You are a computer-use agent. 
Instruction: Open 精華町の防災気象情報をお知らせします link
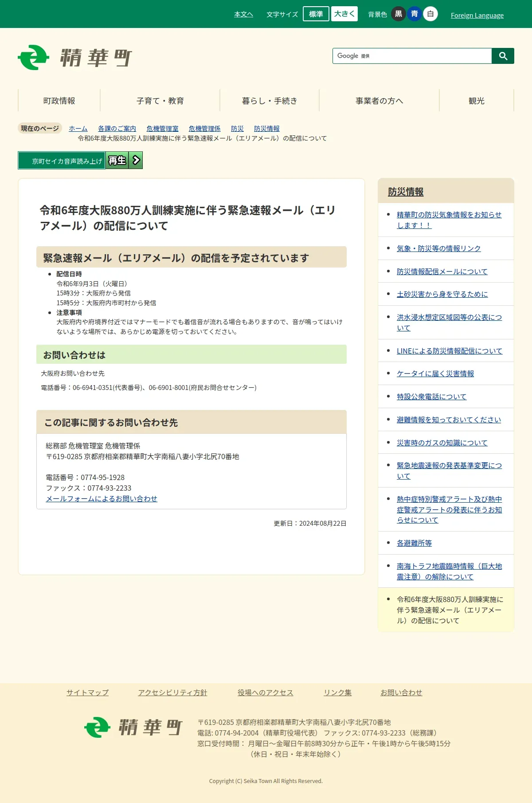pos(449,220)
